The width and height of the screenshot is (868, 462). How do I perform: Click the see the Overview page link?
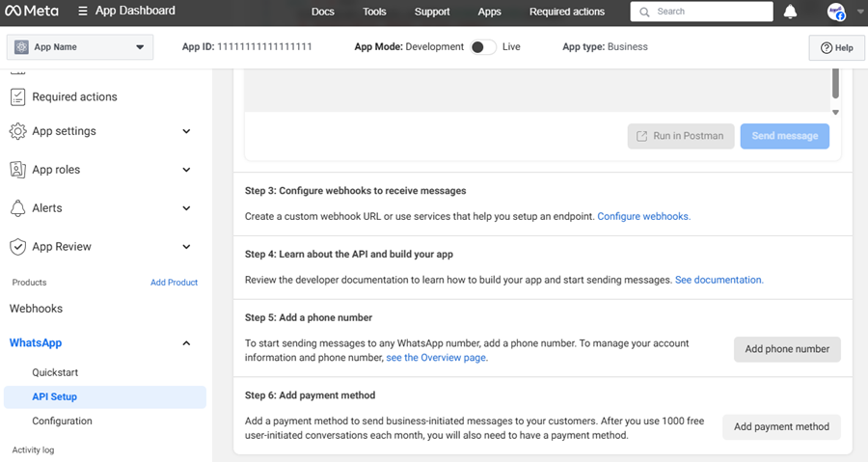pos(437,358)
